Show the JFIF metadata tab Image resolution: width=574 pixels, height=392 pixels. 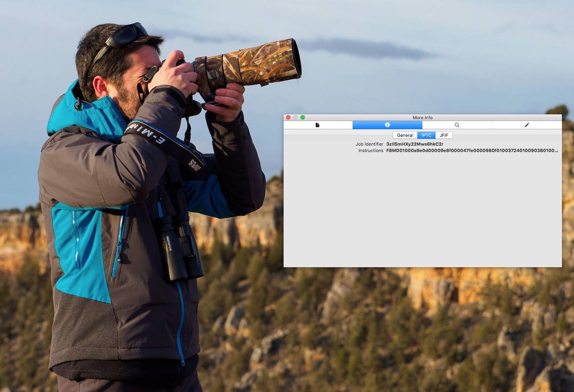444,136
